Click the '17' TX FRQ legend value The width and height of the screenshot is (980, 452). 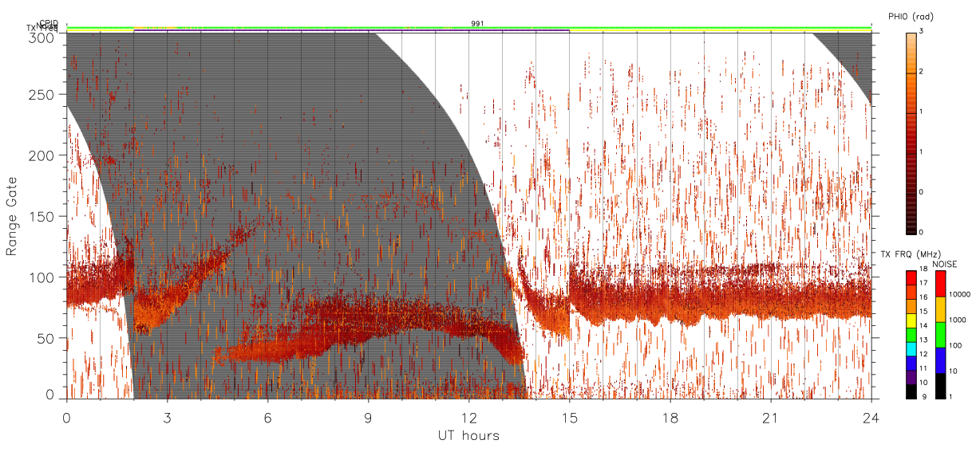[x=923, y=283]
